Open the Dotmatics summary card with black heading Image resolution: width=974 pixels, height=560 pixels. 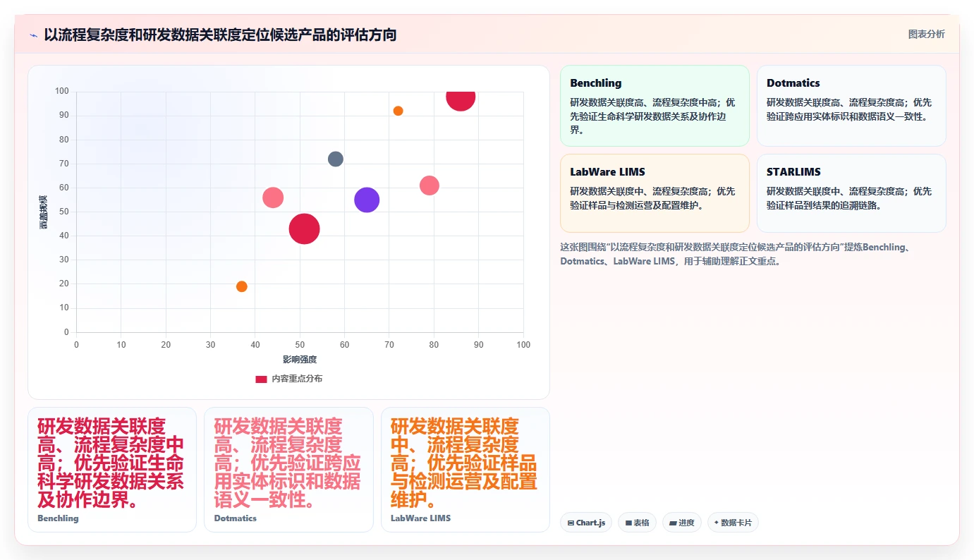851,106
